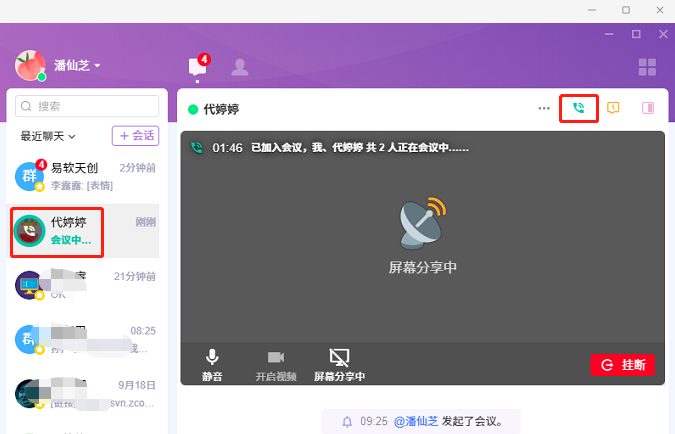The image size is (675, 434).
Task: Turn on video camera
Action: pyautogui.click(x=276, y=365)
